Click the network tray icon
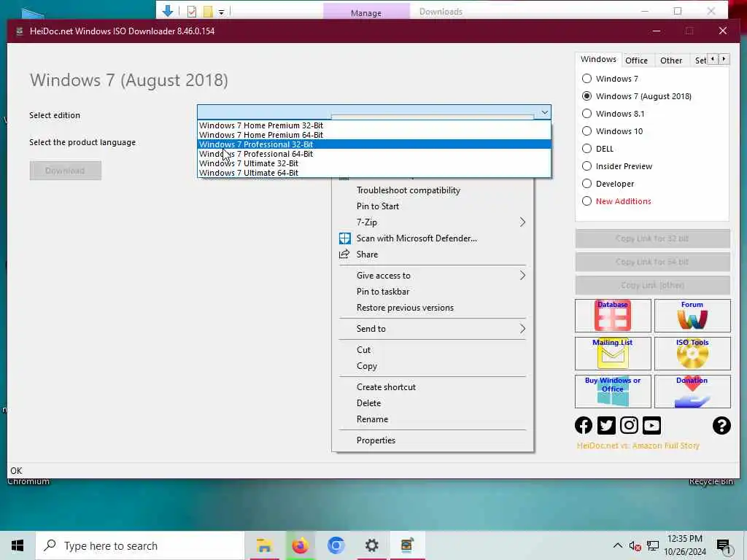This screenshot has height=560, width=747. coord(653,545)
